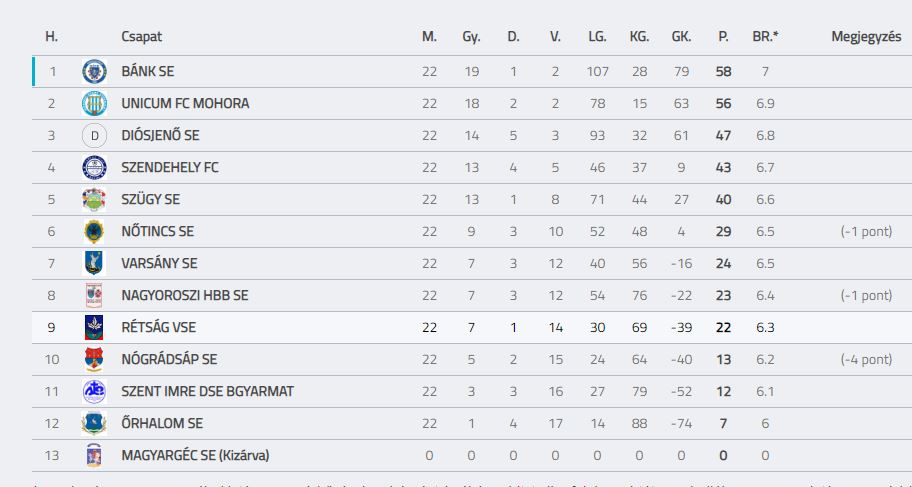Click the Nagyoroszi HBB SE crest
912x487 pixels.
[94, 296]
